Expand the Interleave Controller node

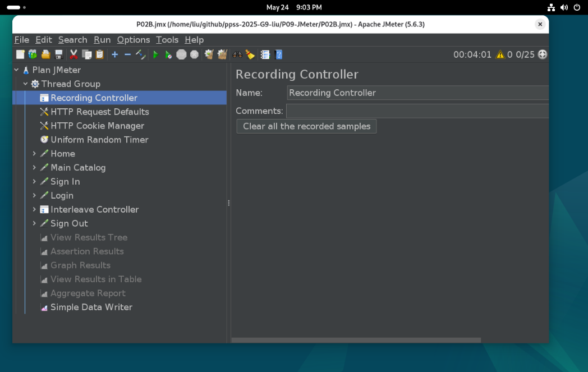tap(34, 209)
